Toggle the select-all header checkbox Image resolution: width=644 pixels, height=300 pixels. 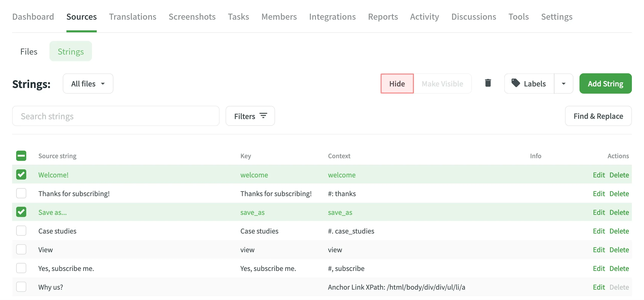(21, 156)
